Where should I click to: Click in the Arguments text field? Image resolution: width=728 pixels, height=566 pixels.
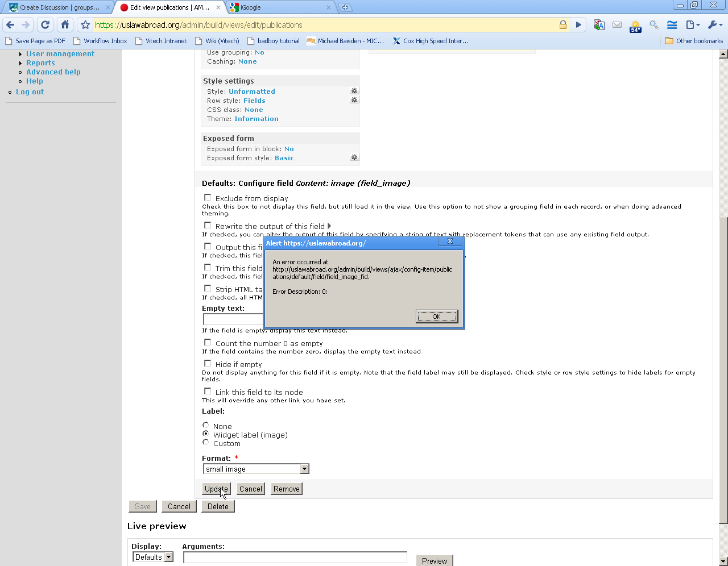295,557
